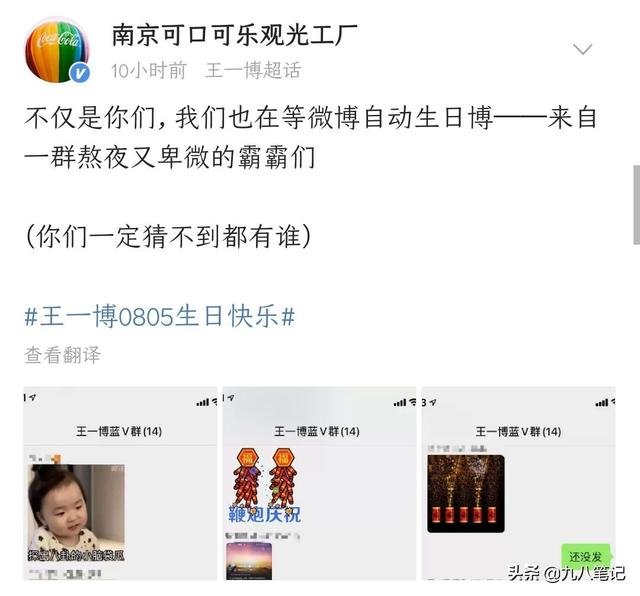The image size is (640, 596).
Task: Tap the 10小时前 post timestamp
Action: point(149,70)
